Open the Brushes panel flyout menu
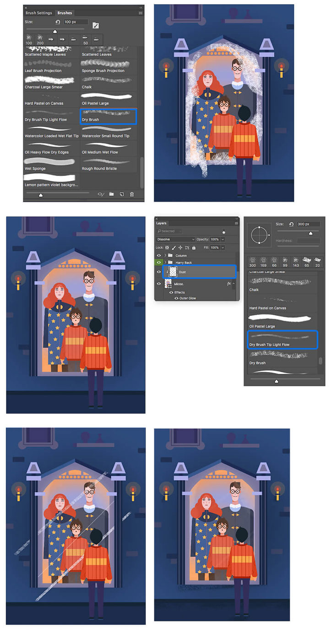 tap(140, 13)
